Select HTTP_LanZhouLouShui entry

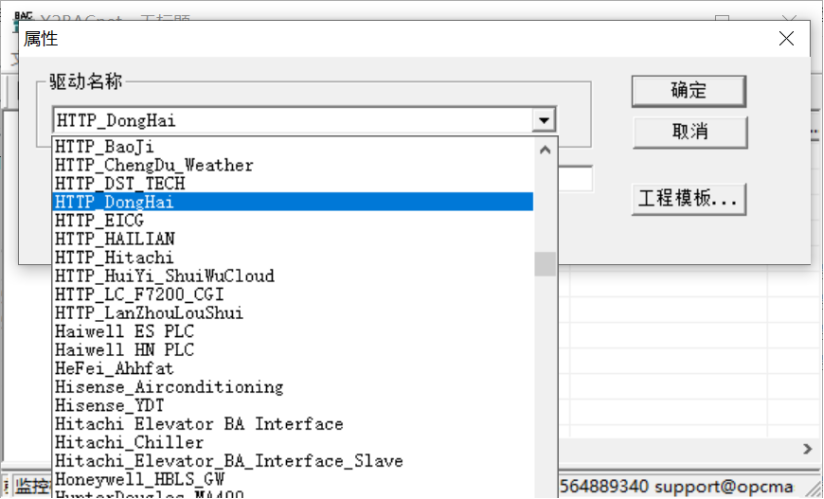click(293, 313)
